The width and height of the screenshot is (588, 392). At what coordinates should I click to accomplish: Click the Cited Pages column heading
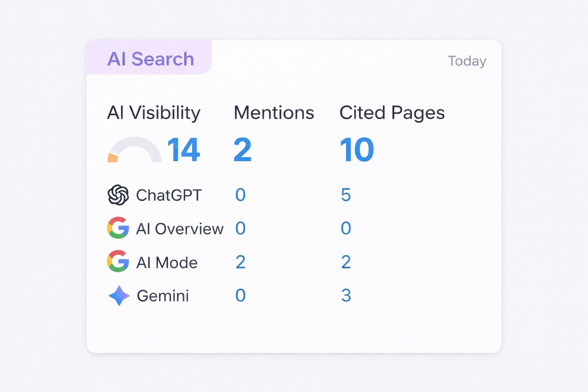(x=392, y=113)
